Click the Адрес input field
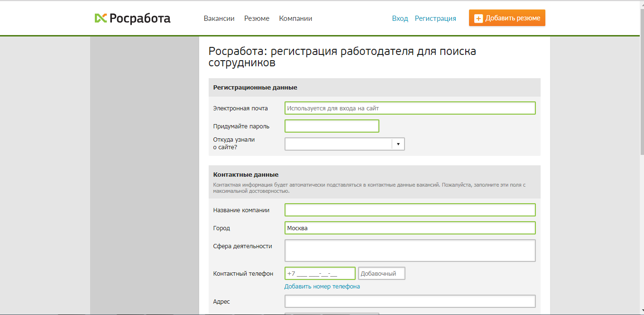The height and width of the screenshot is (315, 644). [x=410, y=301]
